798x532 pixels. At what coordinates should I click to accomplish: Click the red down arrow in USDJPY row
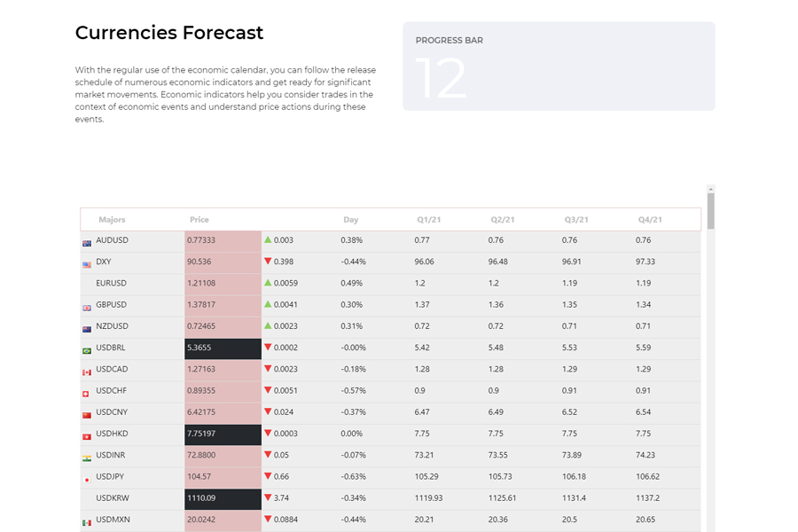tap(268, 477)
